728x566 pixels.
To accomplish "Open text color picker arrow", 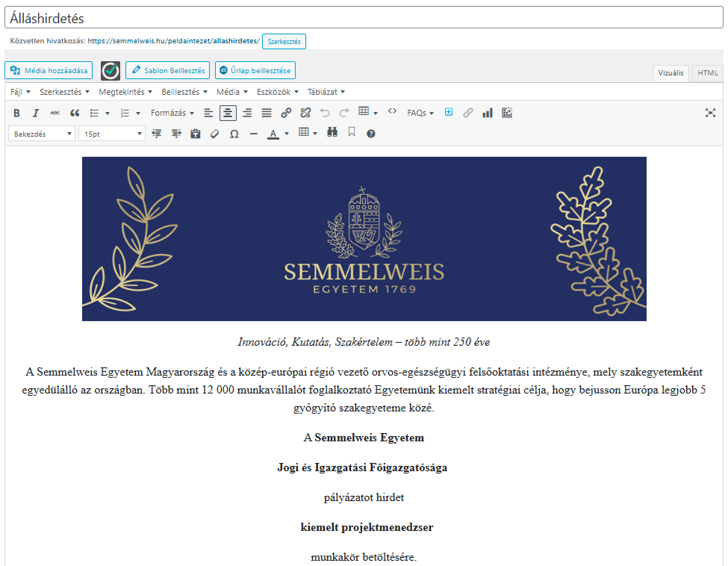I will point(287,134).
